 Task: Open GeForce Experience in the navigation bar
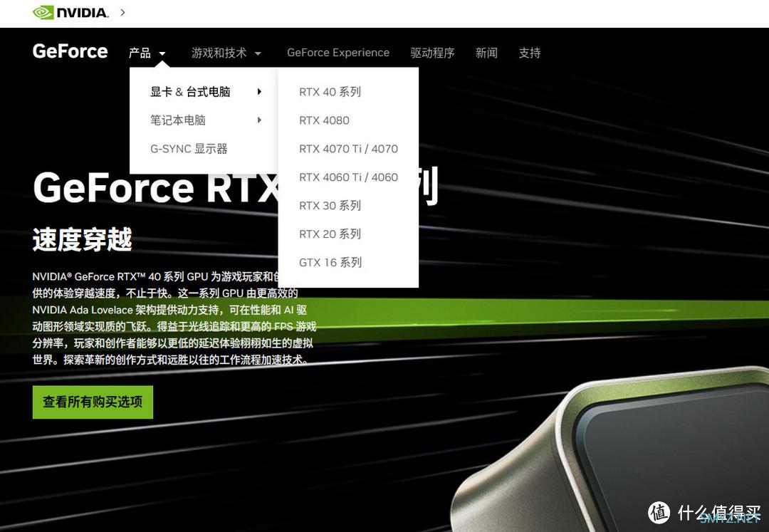coord(338,53)
